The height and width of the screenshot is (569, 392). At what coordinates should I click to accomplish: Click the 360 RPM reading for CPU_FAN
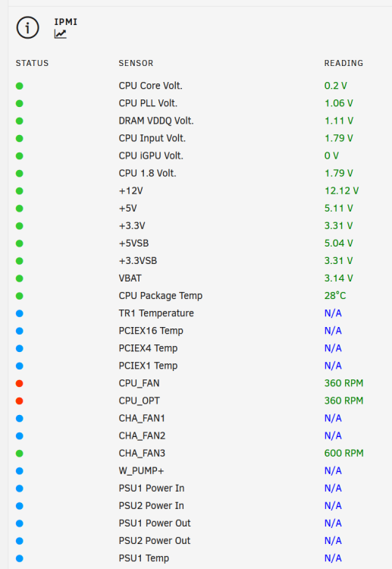[343, 383]
